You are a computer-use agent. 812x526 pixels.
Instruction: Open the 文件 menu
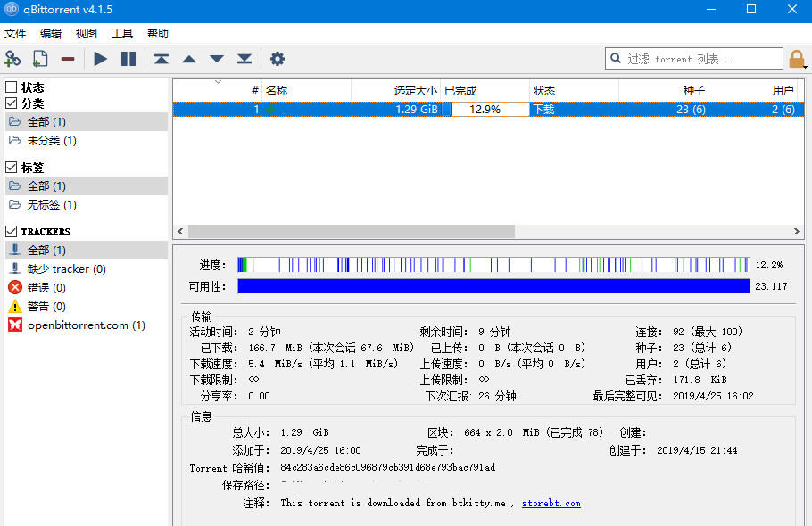point(15,34)
